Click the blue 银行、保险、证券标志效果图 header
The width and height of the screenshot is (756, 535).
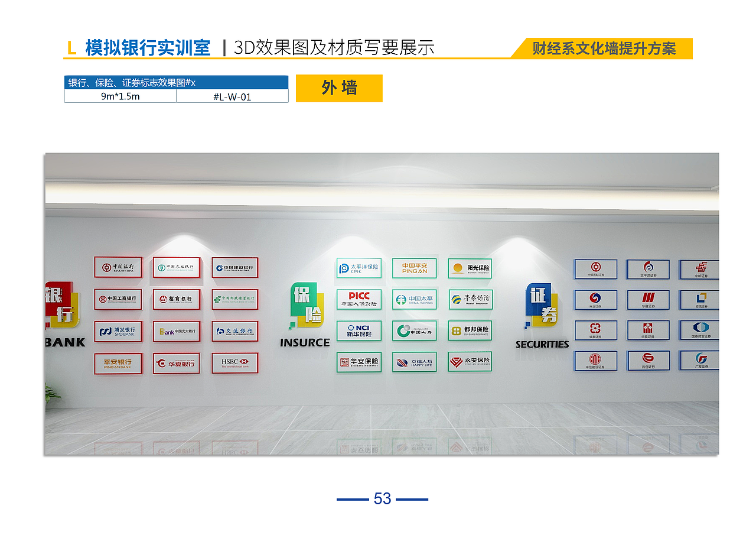pos(175,82)
